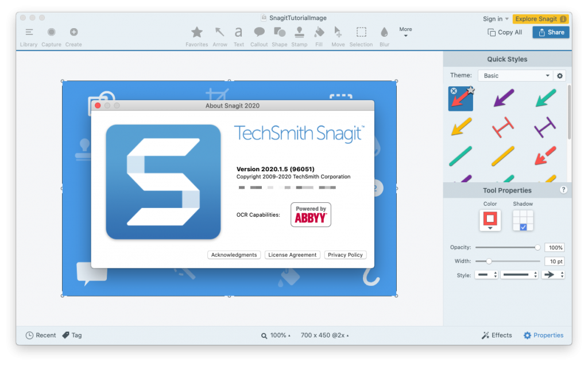The width and height of the screenshot is (588, 365).
Task: Open the More tools dropdown
Action: click(405, 32)
